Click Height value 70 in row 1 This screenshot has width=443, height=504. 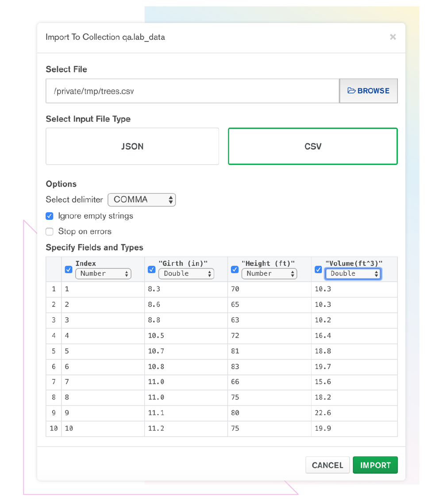tap(235, 289)
